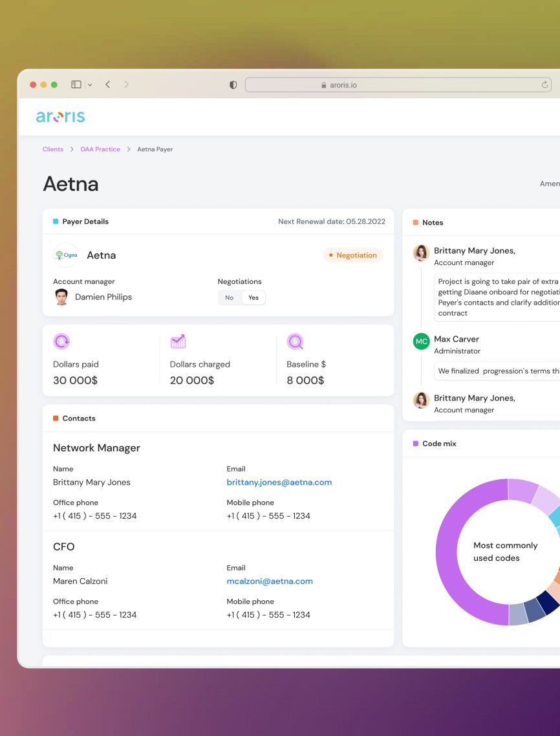Select the Aetna Payer breadcrumb text
Screen dimensions: 560x736
pyautogui.click(x=155, y=149)
